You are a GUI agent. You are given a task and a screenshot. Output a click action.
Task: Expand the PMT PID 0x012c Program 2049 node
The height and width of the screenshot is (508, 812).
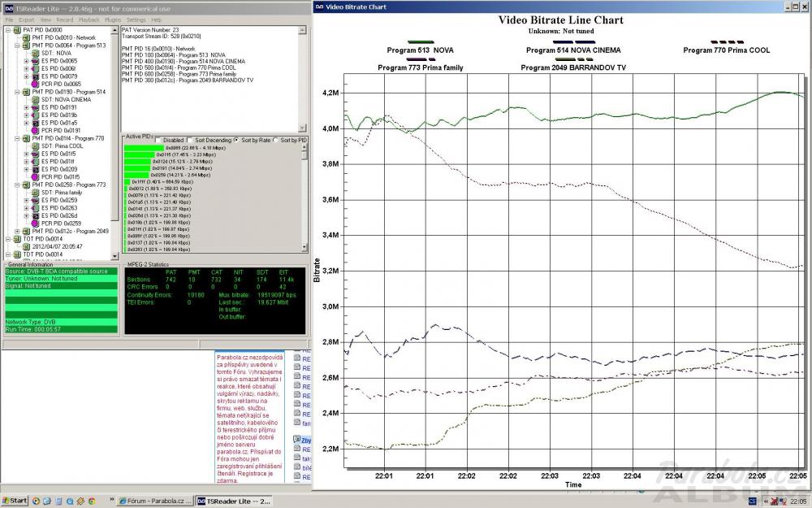pos(16,231)
